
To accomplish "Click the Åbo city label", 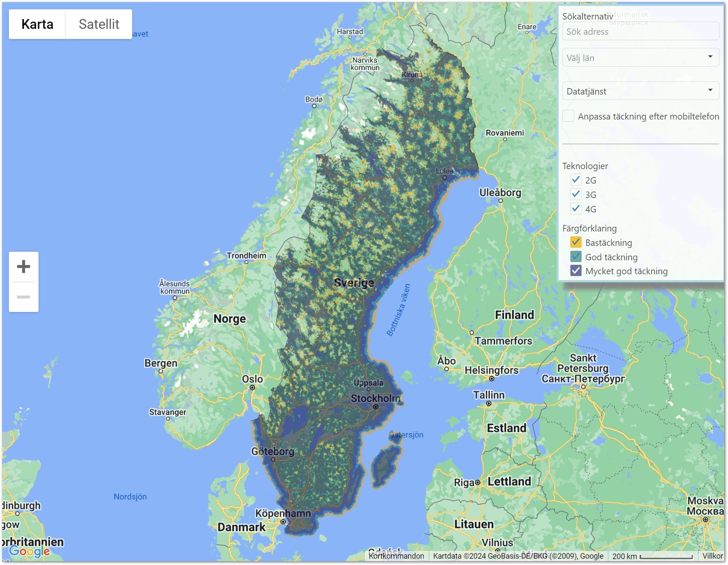I will click(x=447, y=361).
